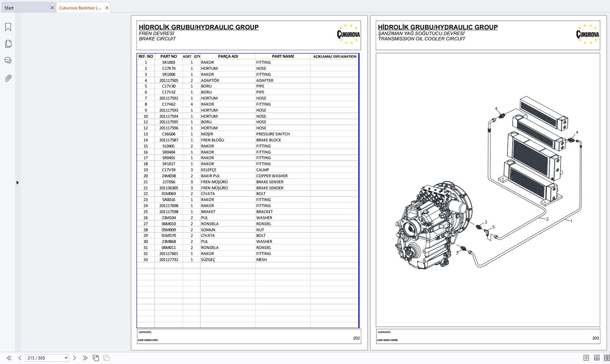Open the Comments panel icon
This screenshot has width=610, height=364.
coord(8,60)
